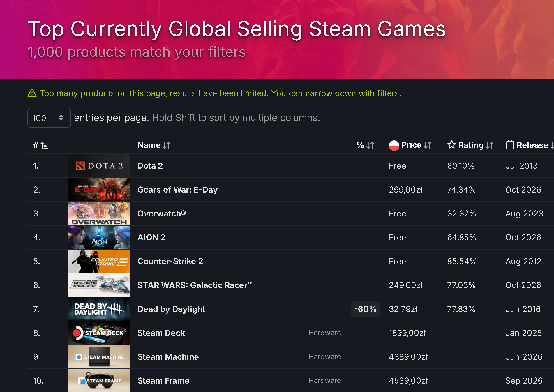This screenshot has width=554, height=392.
Task: Sort by Release calendar column header
Action: click(x=530, y=145)
